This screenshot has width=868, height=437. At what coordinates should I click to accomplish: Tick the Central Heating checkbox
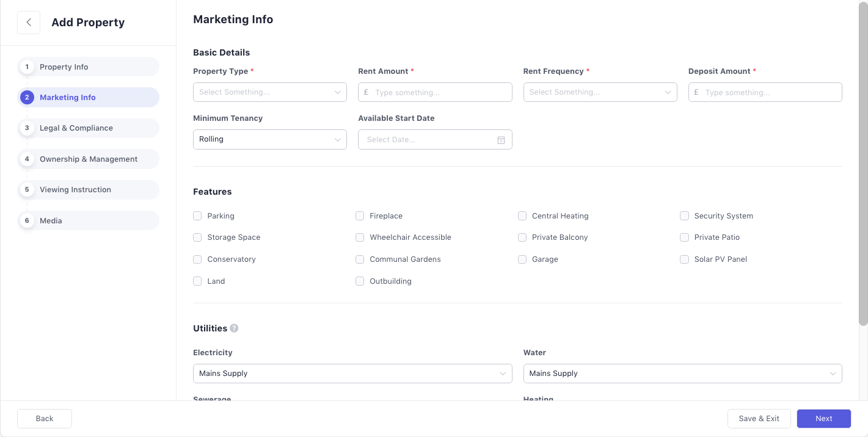pos(522,216)
